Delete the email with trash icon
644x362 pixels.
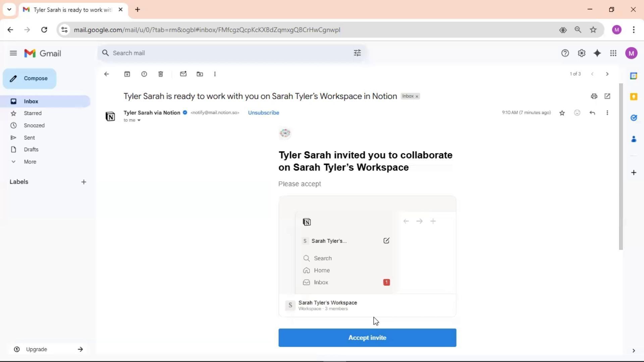[161, 74]
